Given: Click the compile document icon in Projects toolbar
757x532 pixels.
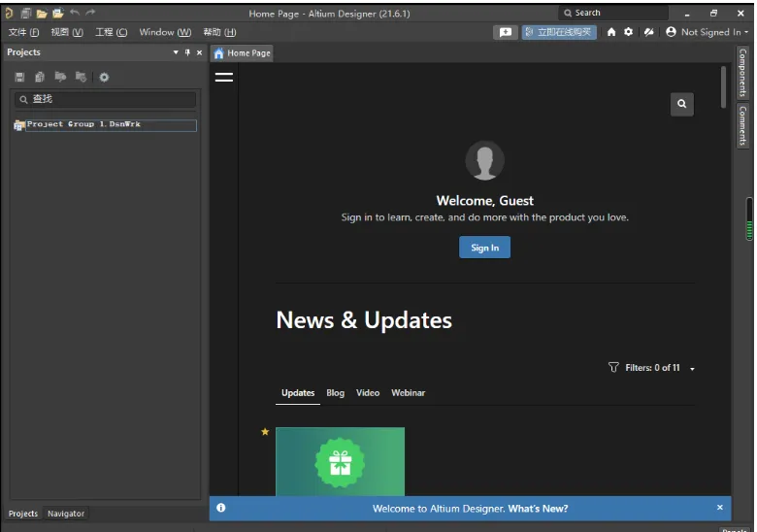Looking at the screenshot, I should coord(40,77).
